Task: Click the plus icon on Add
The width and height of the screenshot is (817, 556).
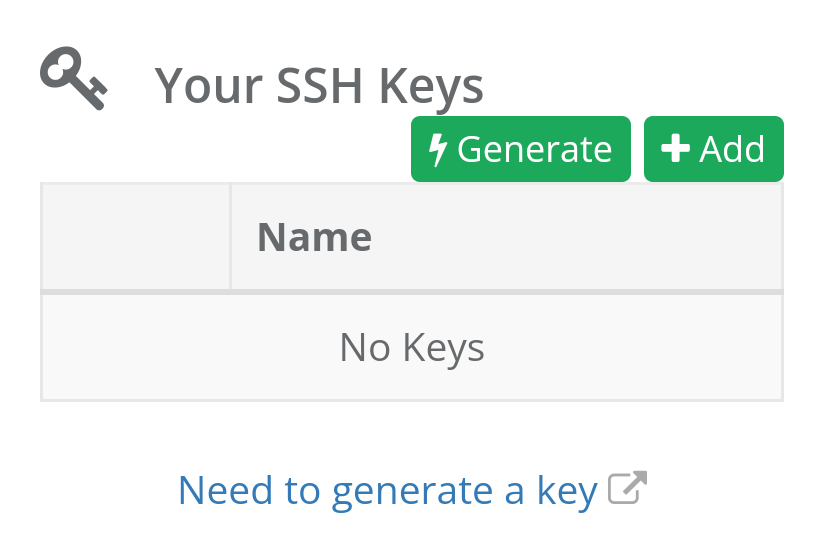Action: click(x=676, y=149)
